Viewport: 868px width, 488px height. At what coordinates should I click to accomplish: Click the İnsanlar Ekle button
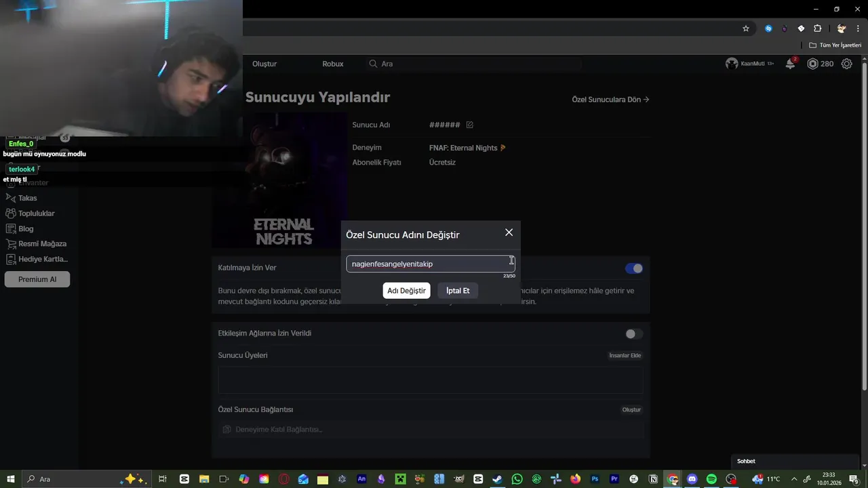click(625, 355)
